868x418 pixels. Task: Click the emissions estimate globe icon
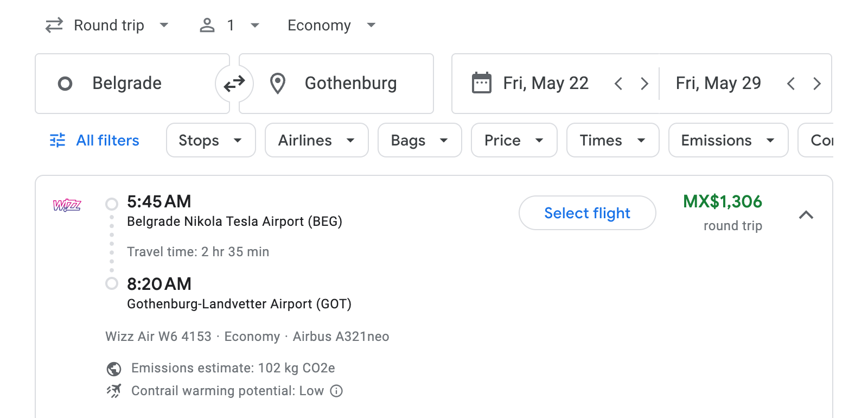pos(113,368)
